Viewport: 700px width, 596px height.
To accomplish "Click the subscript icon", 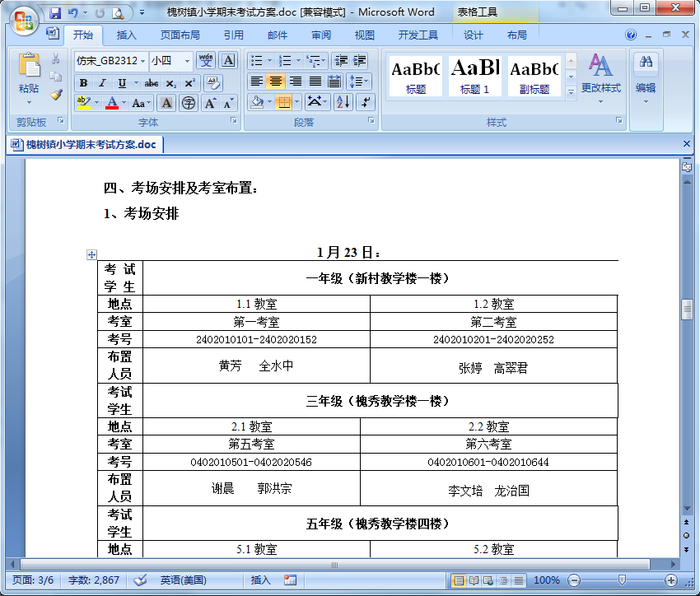I will pyautogui.click(x=170, y=82).
